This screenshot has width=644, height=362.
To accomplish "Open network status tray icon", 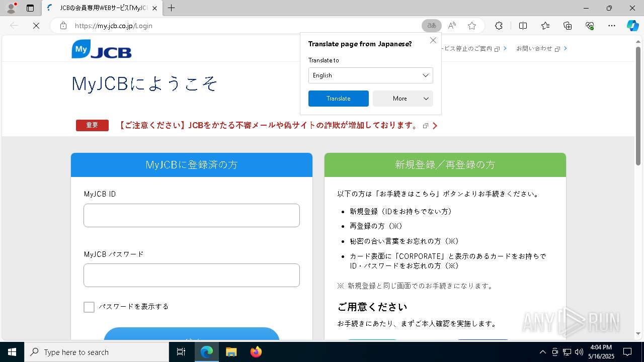I will pos(567,352).
